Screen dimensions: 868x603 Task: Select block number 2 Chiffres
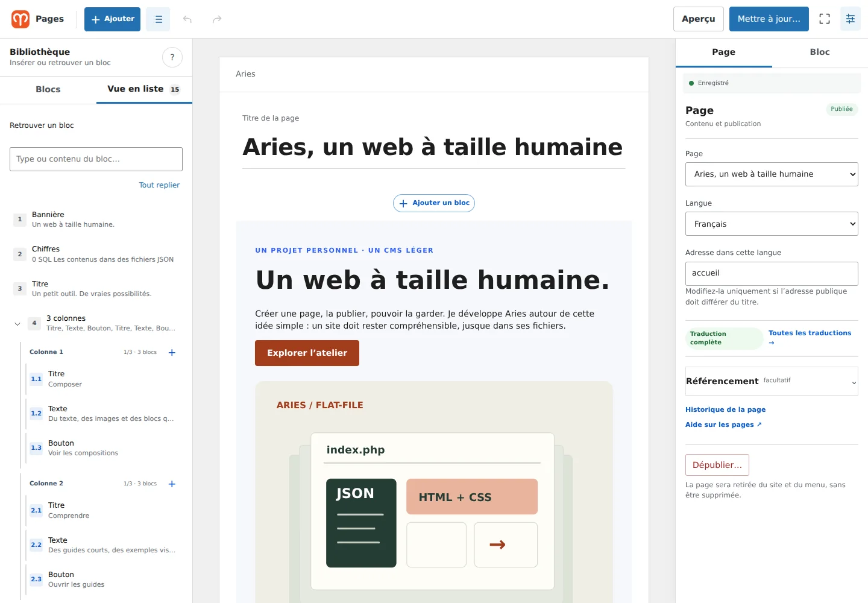[96, 254]
